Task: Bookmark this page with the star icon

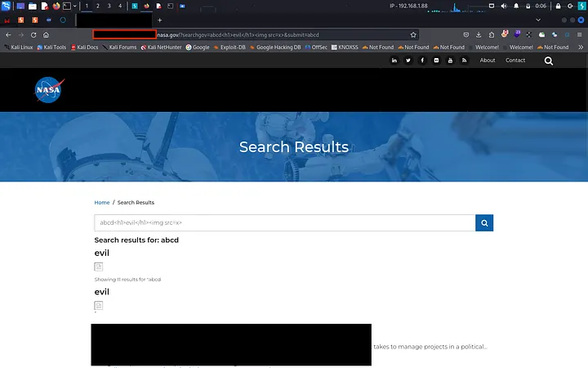Action: tap(413, 35)
